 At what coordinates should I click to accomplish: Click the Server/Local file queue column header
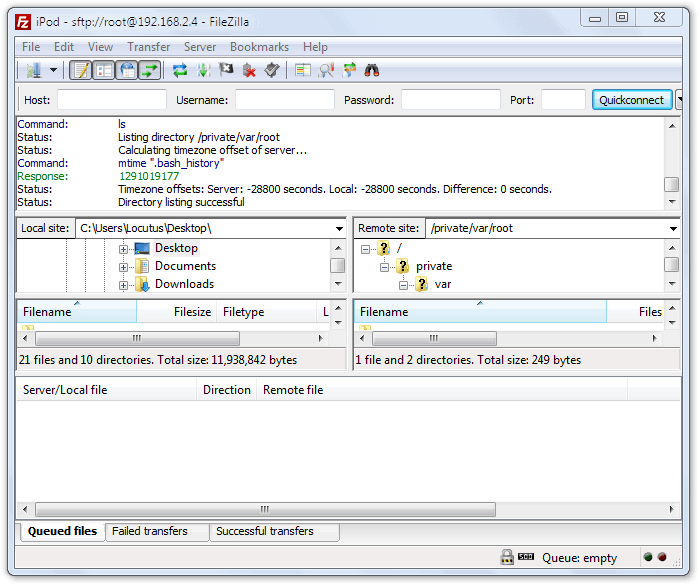tap(107, 389)
